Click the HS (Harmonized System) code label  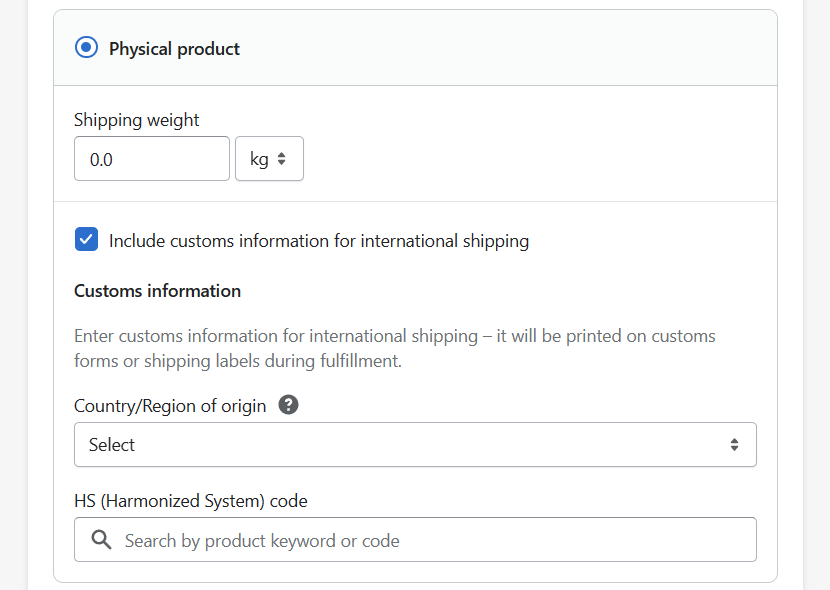[x=191, y=501]
